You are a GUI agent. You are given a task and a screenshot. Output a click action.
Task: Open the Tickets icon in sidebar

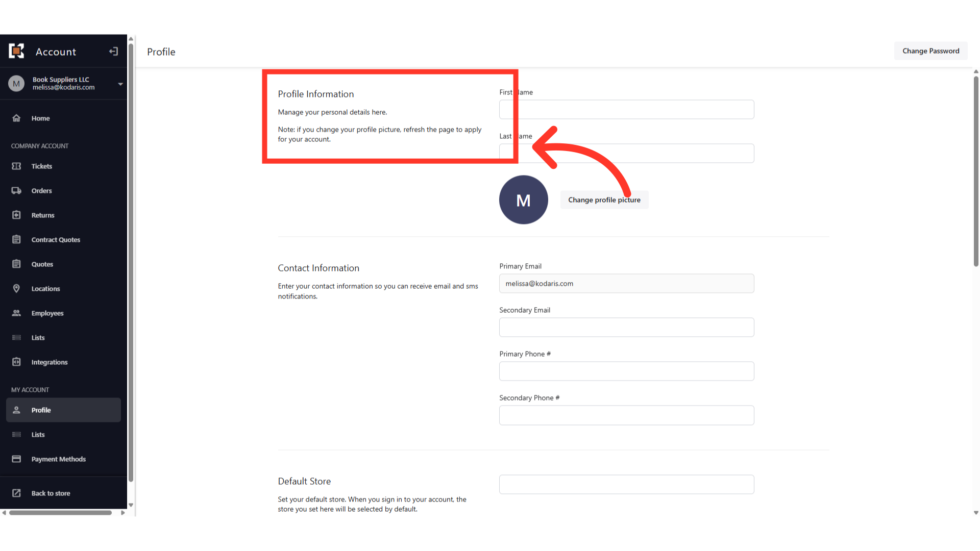[16, 166]
